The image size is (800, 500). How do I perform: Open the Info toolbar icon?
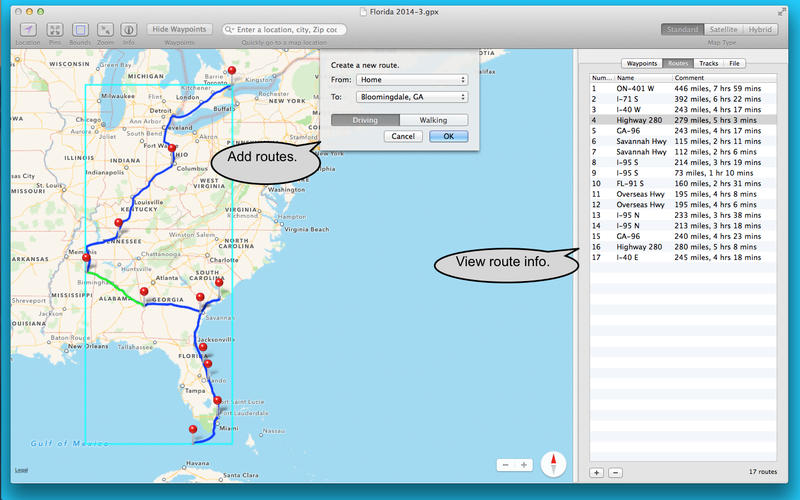(128, 30)
